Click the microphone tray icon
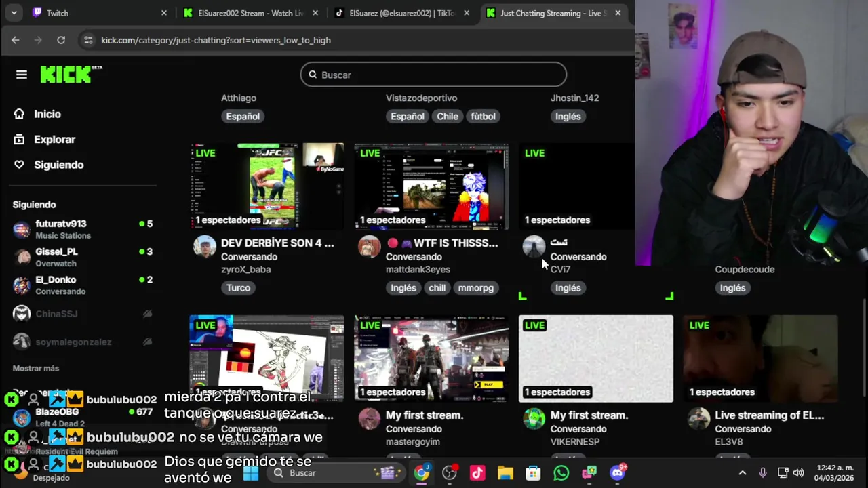This screenshot has height=488, width=868. 763,473
